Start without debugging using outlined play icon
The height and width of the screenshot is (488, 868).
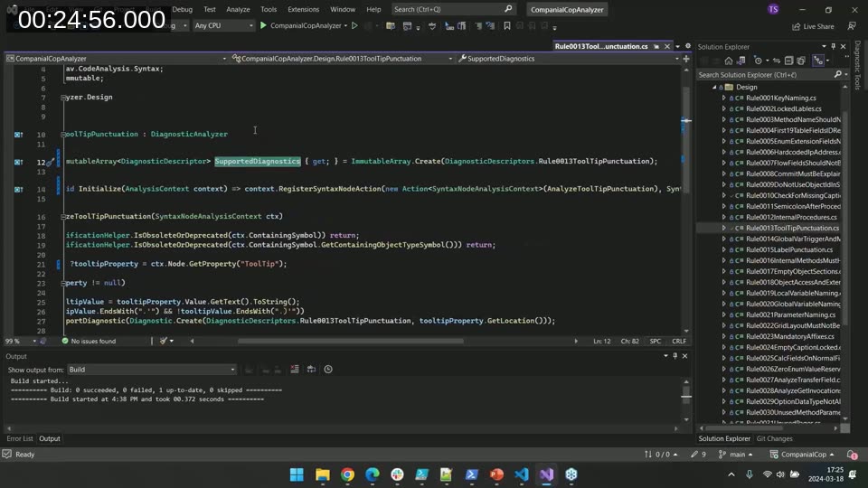[354, 25]
